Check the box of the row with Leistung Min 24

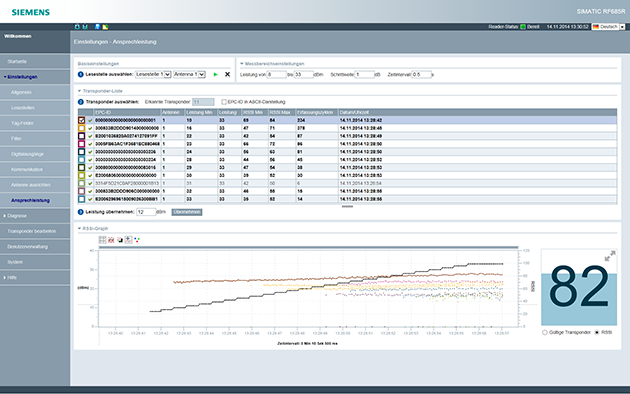82,152
